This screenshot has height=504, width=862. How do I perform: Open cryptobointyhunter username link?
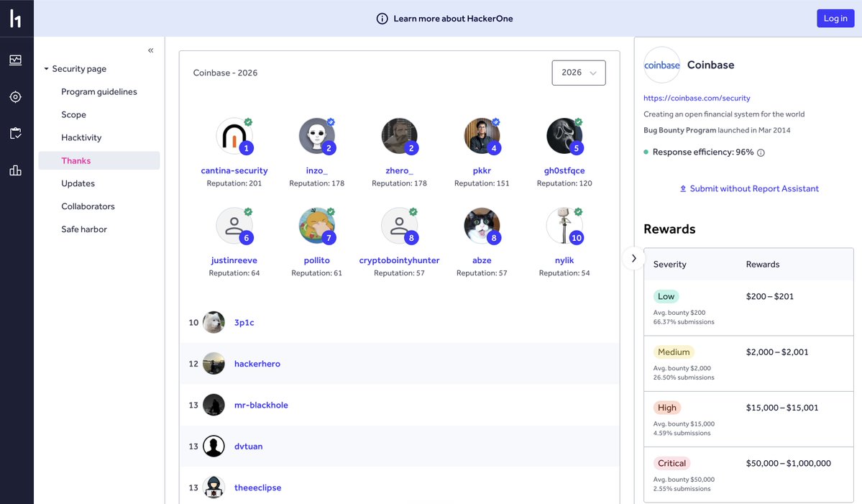399,260
